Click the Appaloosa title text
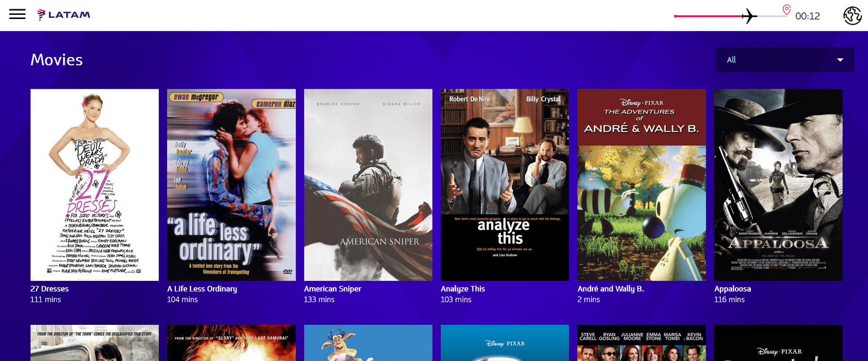This screenshot has height=361, width=868. 732,289
